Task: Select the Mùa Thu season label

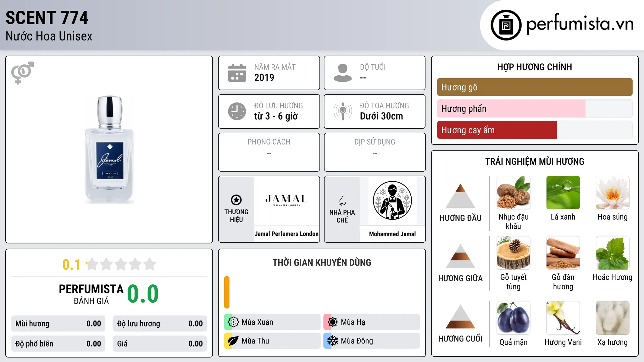Action: pyautogui.click(x=255, y=341)
